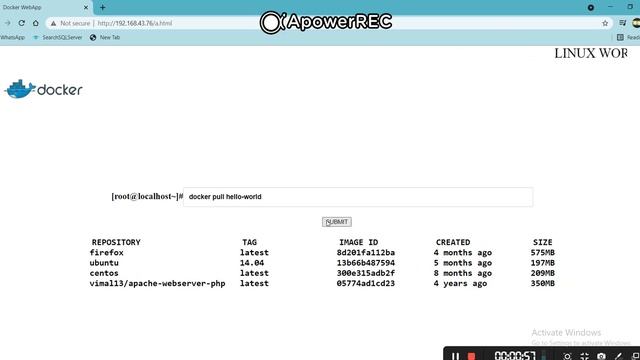Image resolution: width=640 pixels, height=360 pixels.
Task: Click the ubuntu tag 14.04
Action: coord(252,263)
